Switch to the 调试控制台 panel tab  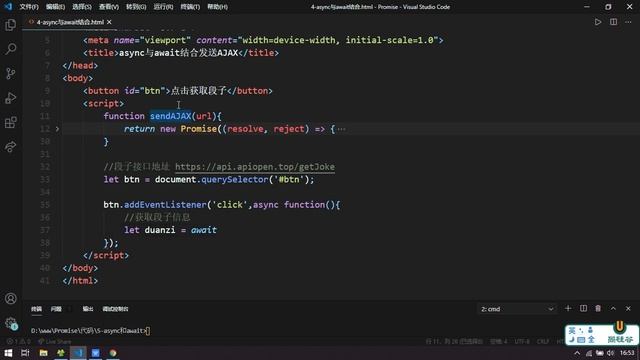(116, 309)
